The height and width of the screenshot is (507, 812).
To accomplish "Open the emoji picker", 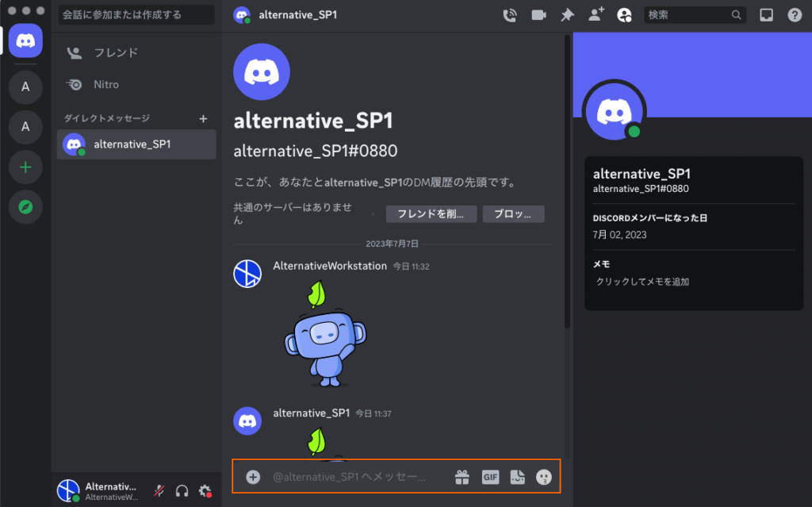I will tap(544, 477).
